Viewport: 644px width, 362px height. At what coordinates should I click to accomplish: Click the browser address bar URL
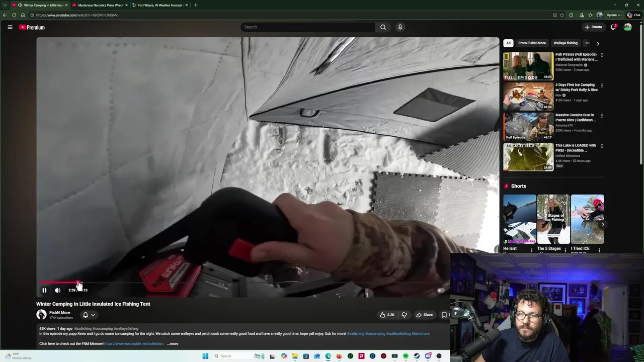(77, 15)
